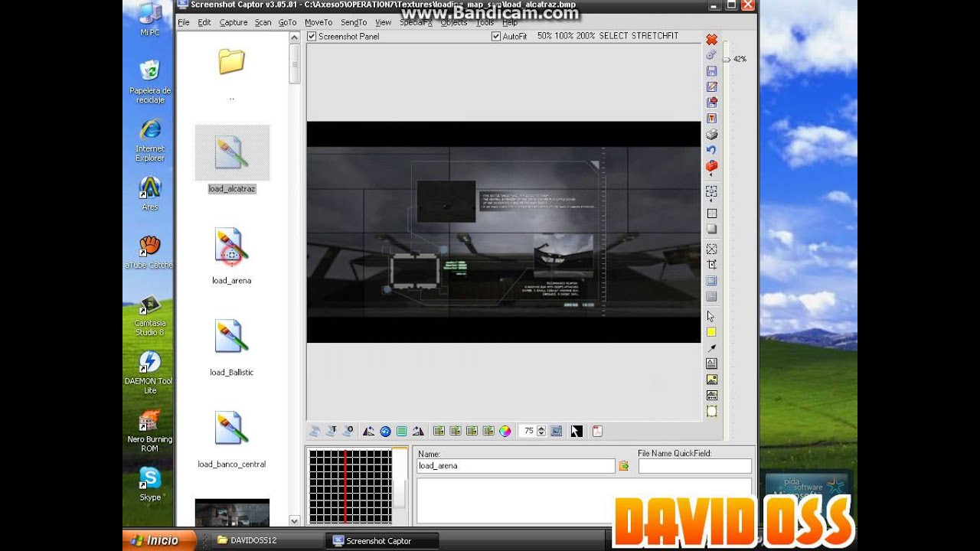The image size is (980, 551).
Task: Click the red toolbox icon
Action: coord(711,166)
